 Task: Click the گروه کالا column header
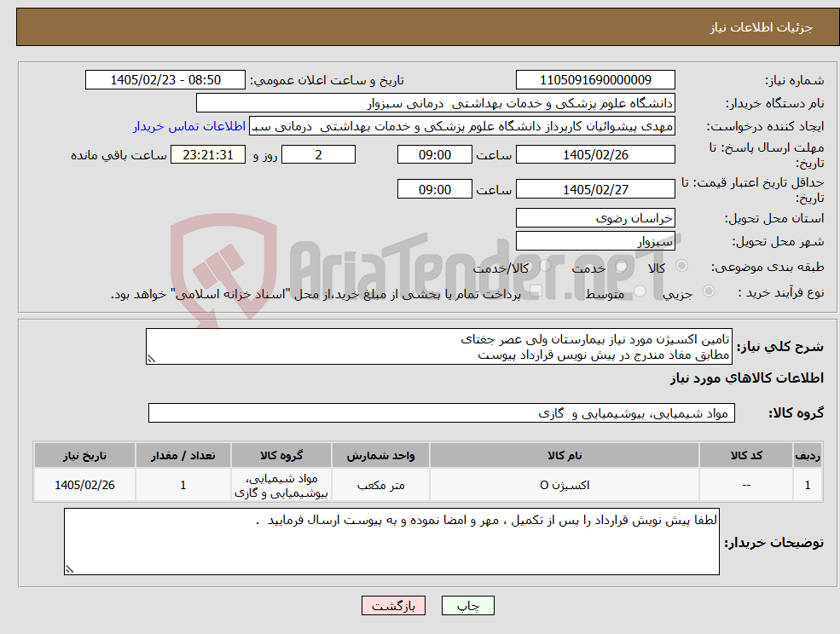(281, 455)
